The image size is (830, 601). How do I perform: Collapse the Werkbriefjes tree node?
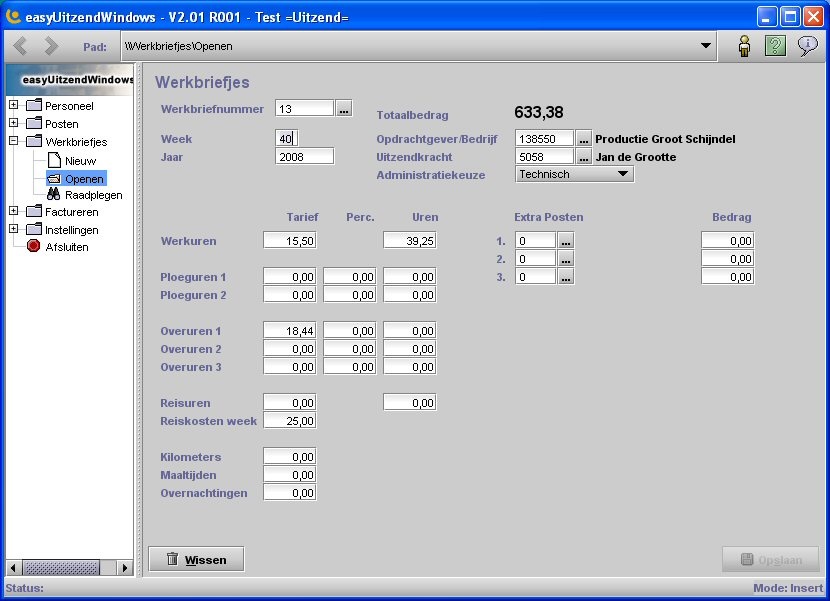14,141
